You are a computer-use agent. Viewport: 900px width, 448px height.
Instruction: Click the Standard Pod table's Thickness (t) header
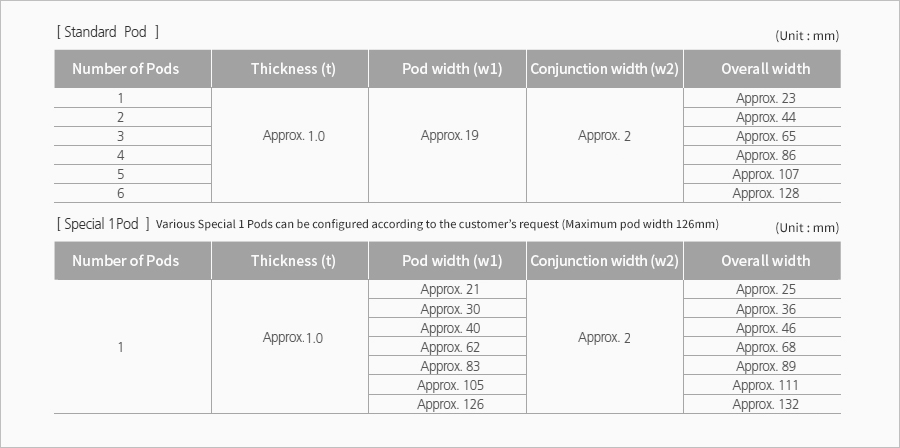coord(290,69)
